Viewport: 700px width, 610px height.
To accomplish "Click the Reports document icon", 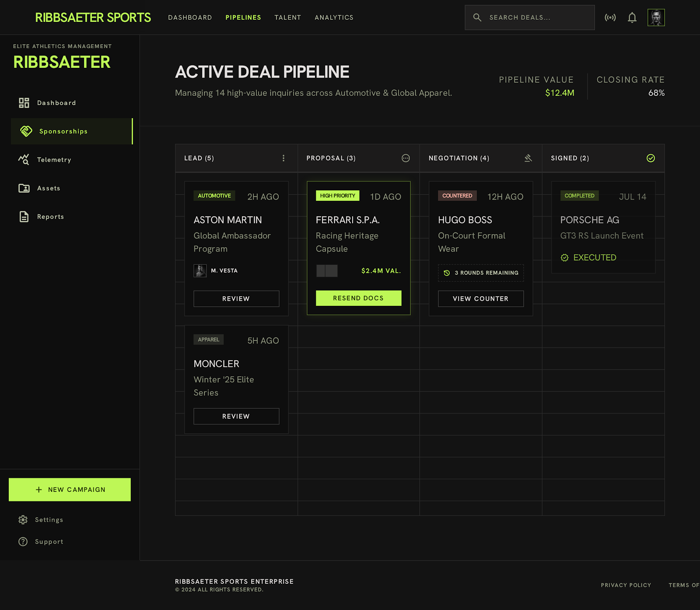I will pos(24,217).
